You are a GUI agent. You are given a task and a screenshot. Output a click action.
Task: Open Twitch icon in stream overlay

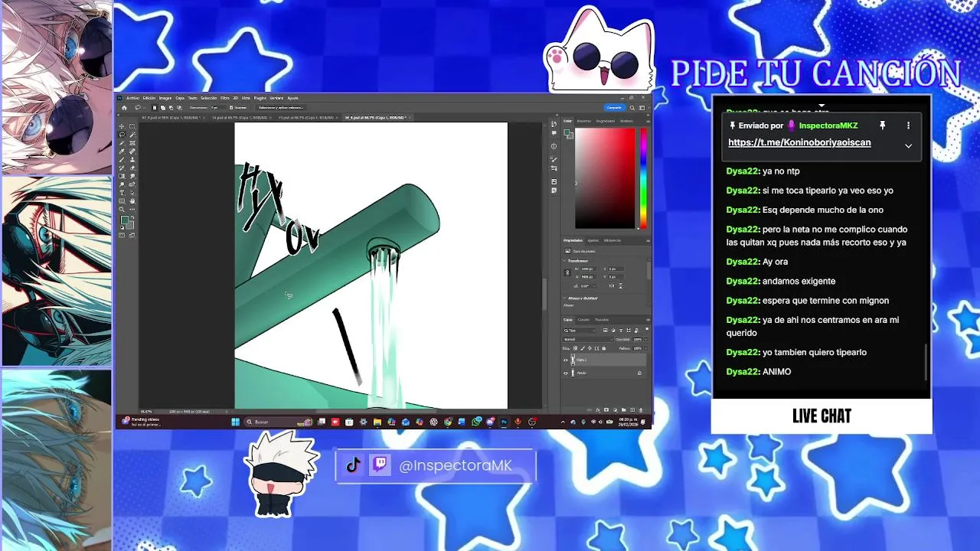(x=380, y=465)
